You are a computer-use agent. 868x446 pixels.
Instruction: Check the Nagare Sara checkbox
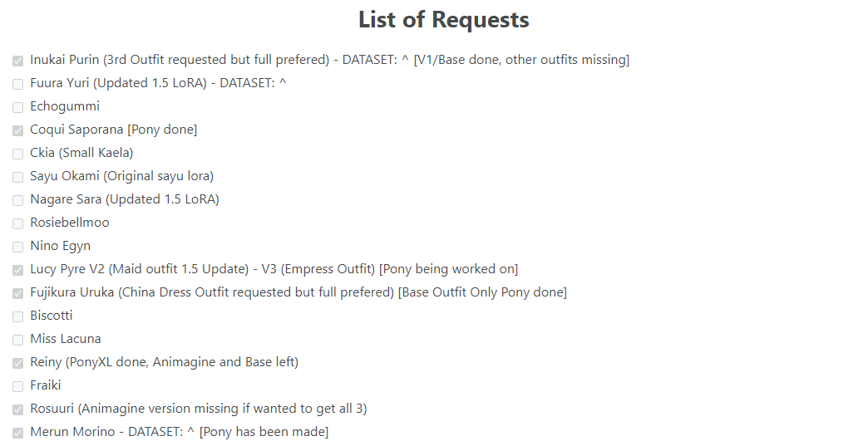17,199
